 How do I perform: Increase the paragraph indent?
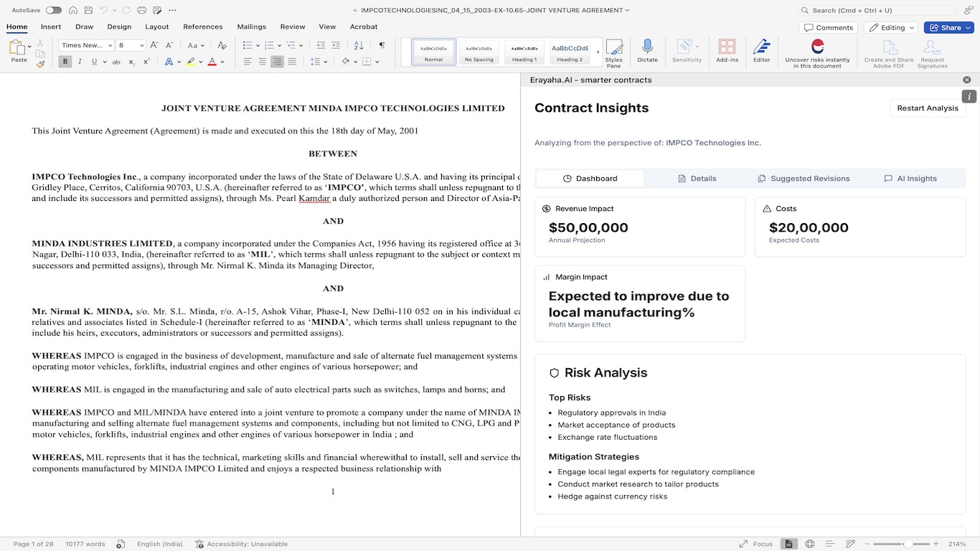click(x=335, y=45)
